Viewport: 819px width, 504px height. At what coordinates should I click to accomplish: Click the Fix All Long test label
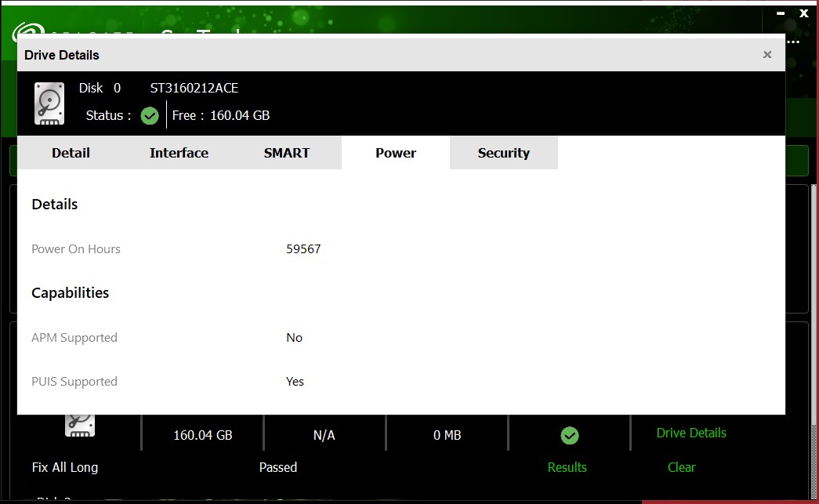(65, 467)
